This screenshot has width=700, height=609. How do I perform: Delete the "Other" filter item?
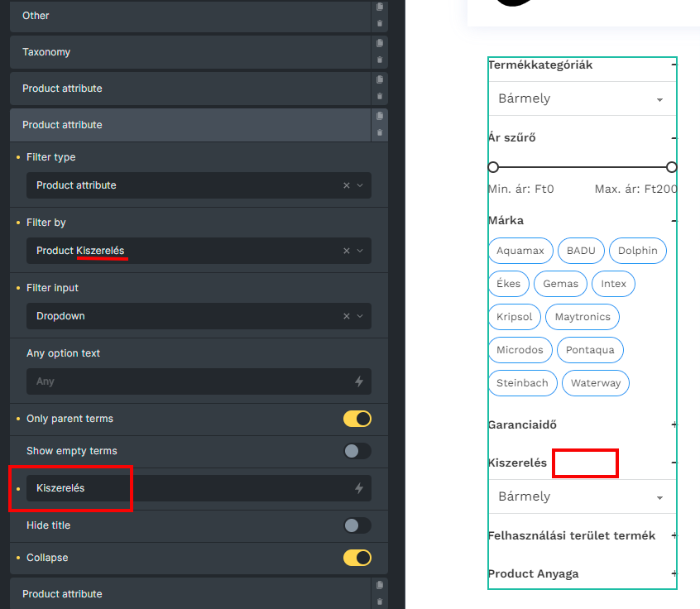379,22
